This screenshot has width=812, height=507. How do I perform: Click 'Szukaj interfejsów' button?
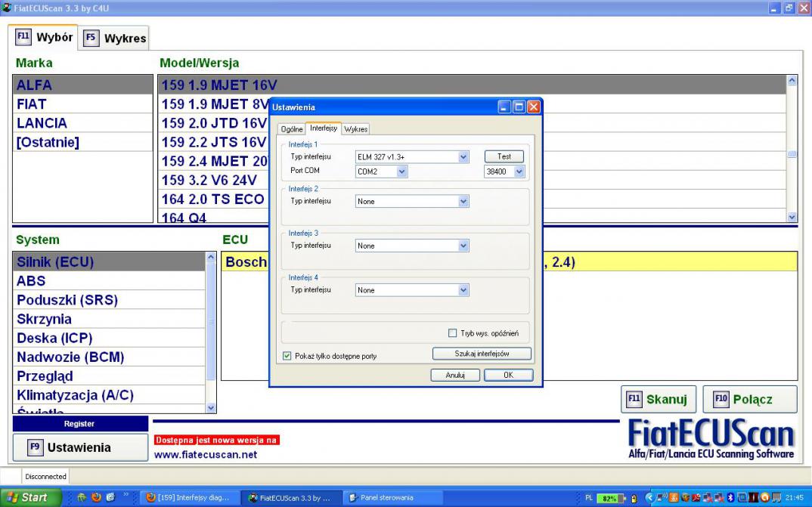482,354
